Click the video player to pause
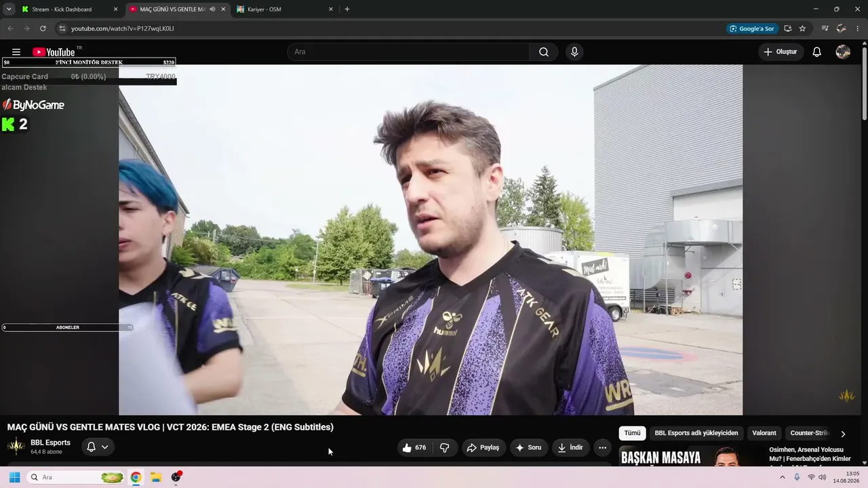Screen dimensions: 868x488 [431, 239]
